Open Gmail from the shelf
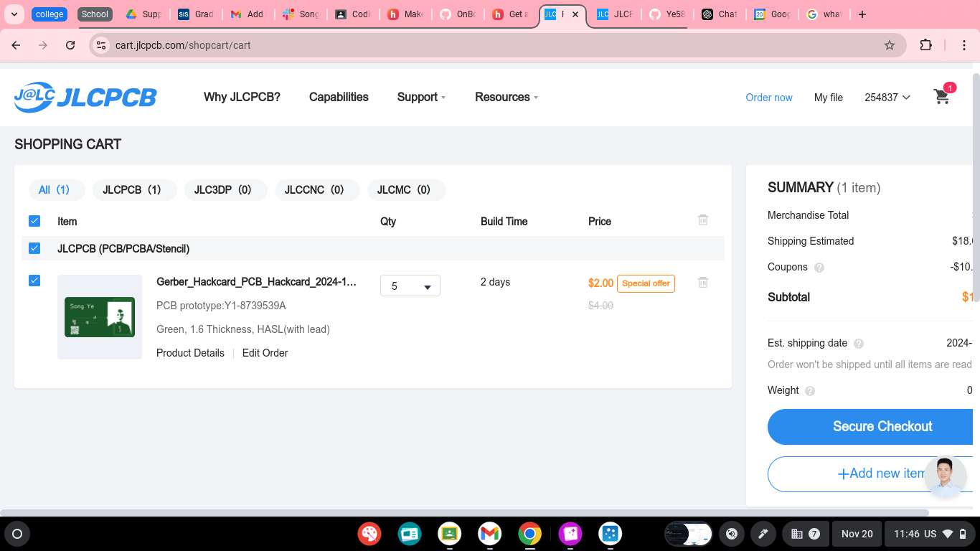 click(490, 534)
